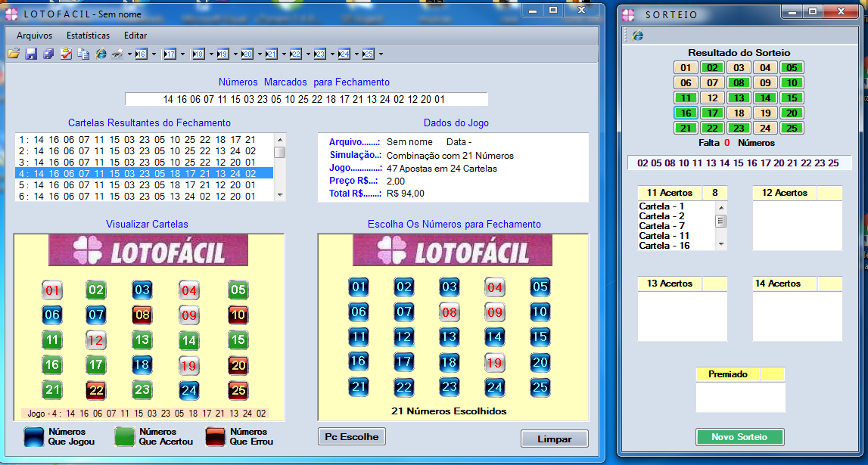Toggle number 03 in Resultado do Sorteio grid

point(739,68)
